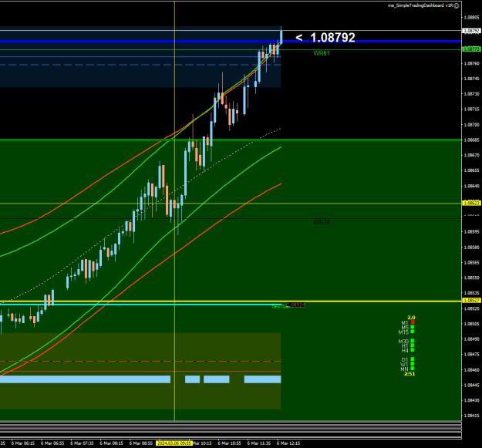Click the green MN trend square

pyautogui.click(x=413, y=369)
